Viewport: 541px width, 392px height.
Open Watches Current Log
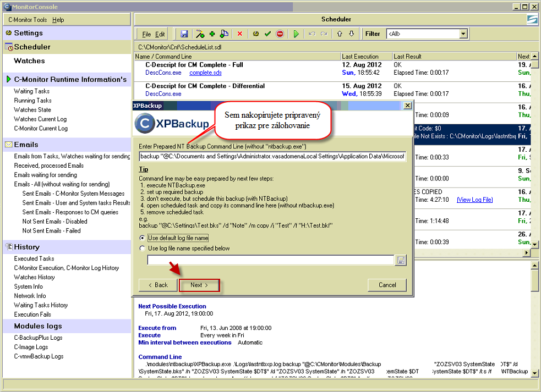click(x=40, y=119)
